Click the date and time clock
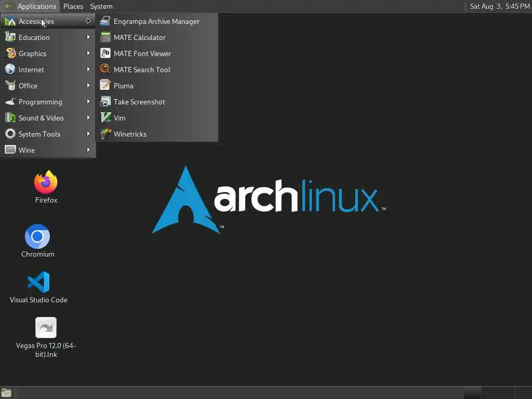 (499, 6)
